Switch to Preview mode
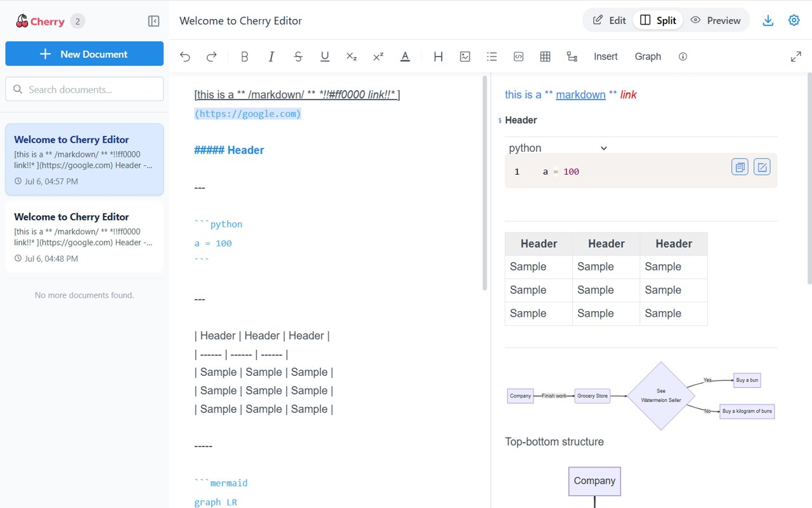 716,20
